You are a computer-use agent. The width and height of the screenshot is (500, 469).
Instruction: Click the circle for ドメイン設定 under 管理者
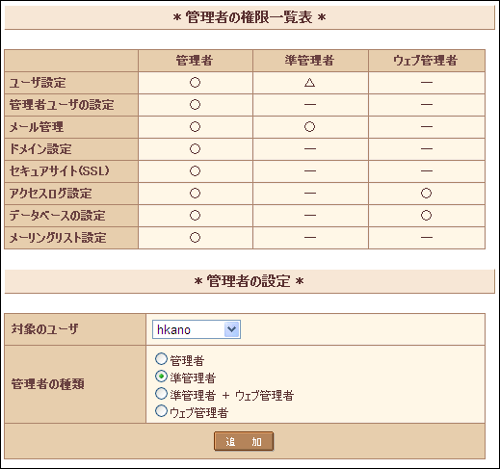pyautogui.click(x=195, y=149)
